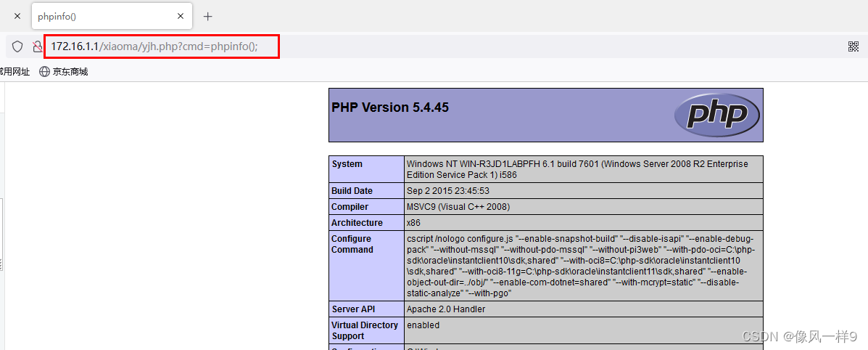The height and width of the screenshot is (350, 868).
Task: Open the 常用网址 bookmark folder
Action: (15, 72)
